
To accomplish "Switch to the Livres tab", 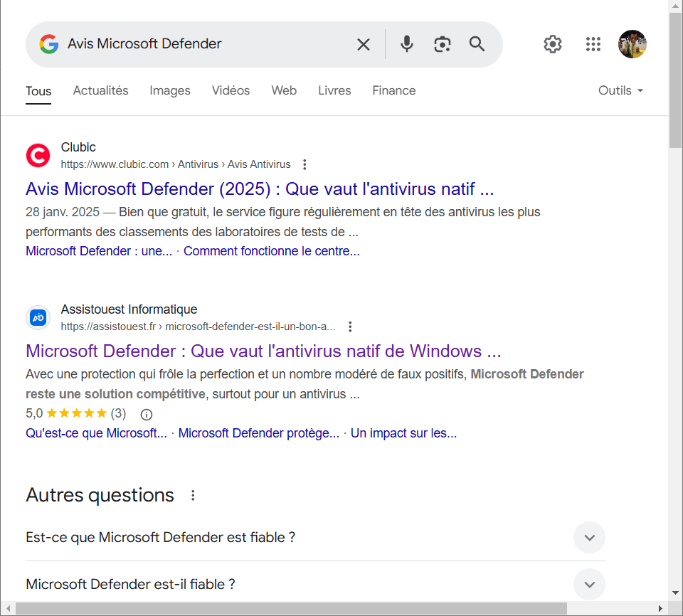I will click(334, 90).
